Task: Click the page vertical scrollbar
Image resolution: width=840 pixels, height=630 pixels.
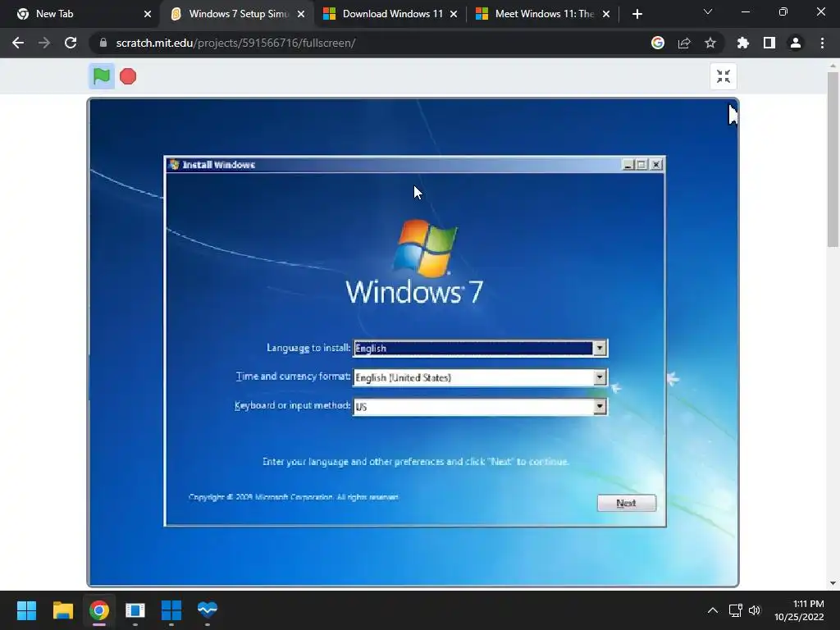Action: coord(833,160)
